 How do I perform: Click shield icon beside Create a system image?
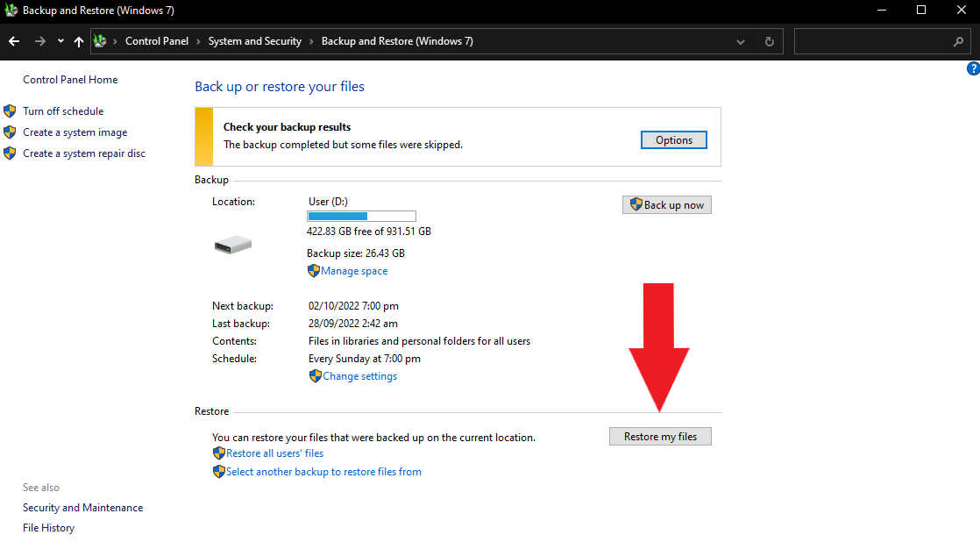pyautogui.click(x=10, y=132)
